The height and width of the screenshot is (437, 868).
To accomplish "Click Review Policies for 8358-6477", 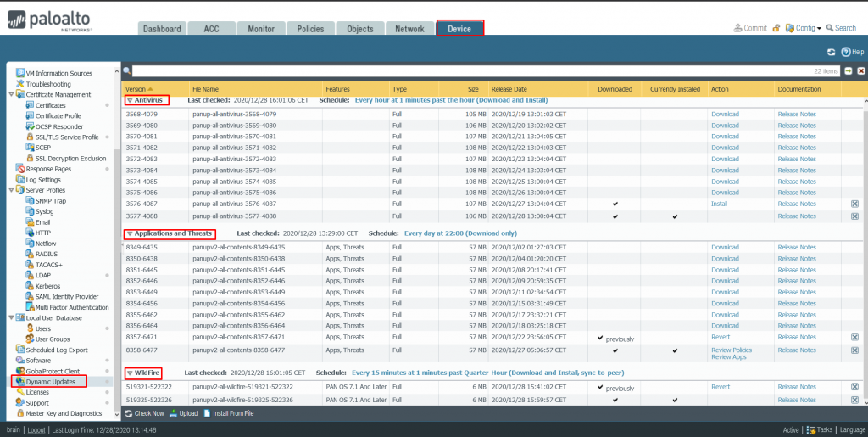I will (x=732, y=350).
